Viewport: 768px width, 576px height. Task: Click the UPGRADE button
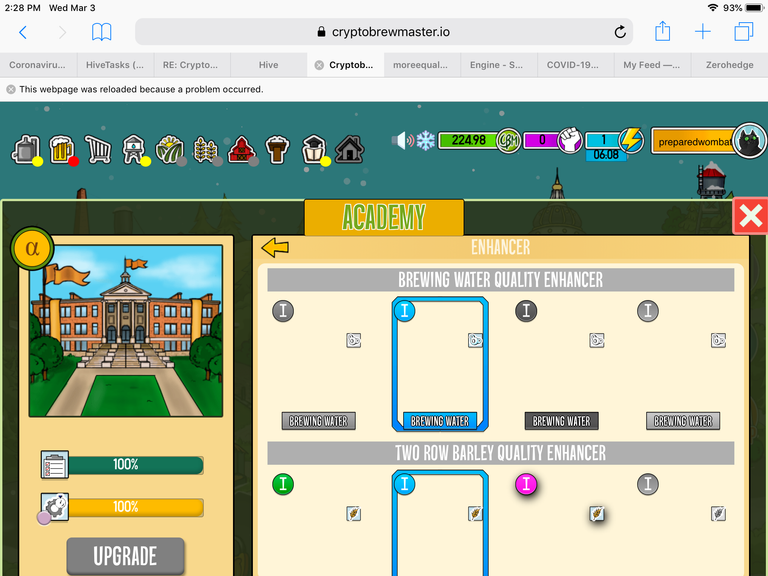coord(125,556)
